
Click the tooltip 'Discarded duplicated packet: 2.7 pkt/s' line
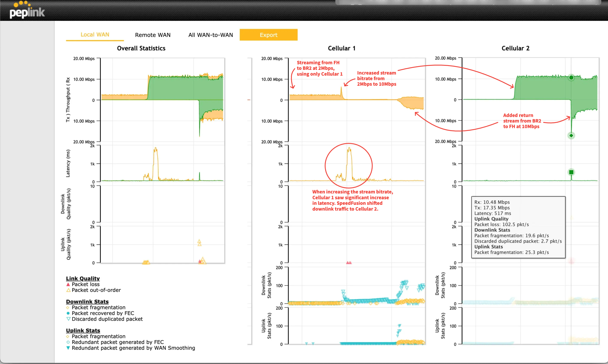[518, 241]
